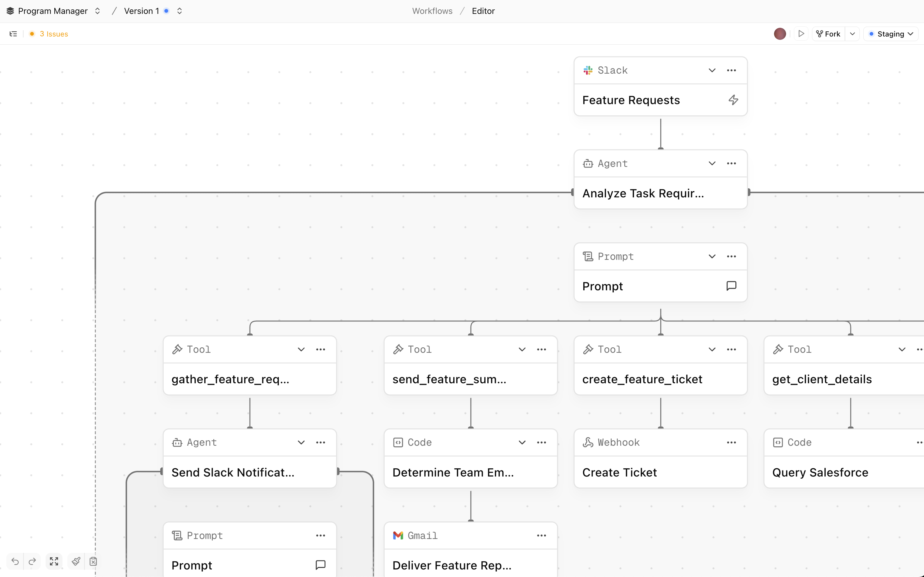
Task: Click the Fork button
Action: point(828,34)
